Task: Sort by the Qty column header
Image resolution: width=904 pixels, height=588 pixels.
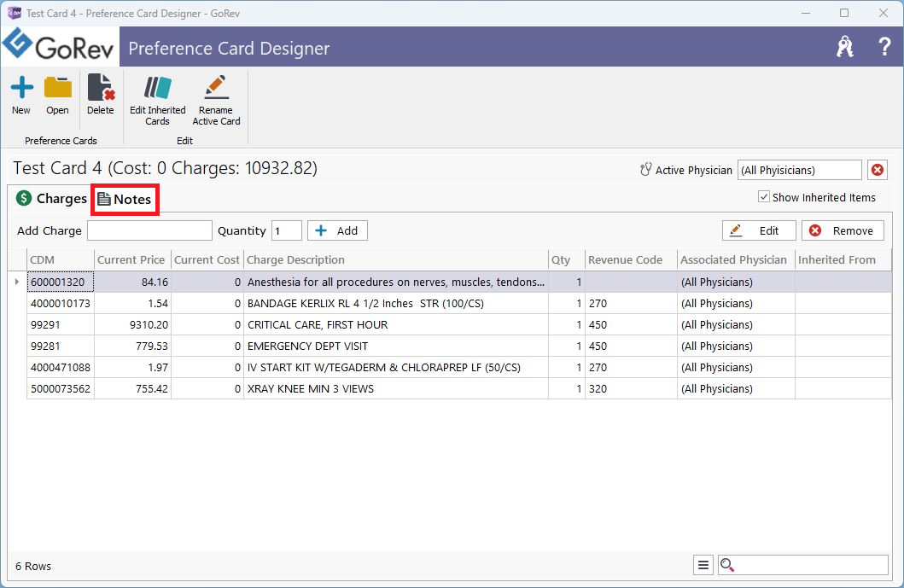Action: click(x=566, y=260)
